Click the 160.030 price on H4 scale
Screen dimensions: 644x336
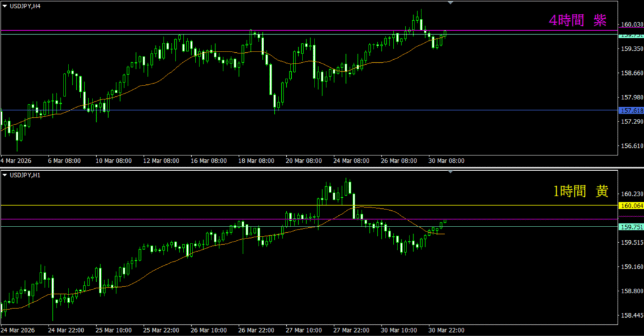631,25
